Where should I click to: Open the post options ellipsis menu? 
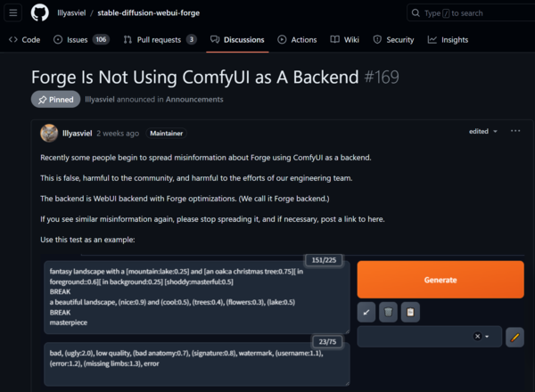click(515, 131)
